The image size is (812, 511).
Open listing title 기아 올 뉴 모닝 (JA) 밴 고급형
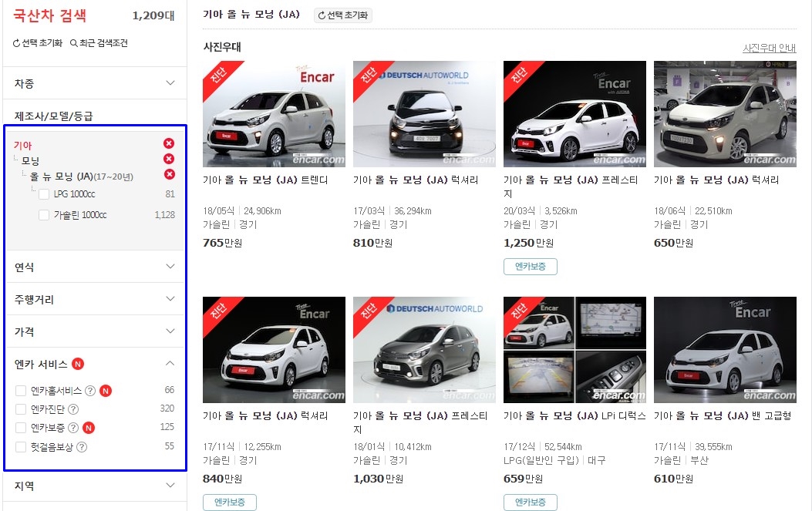point(723,415)
